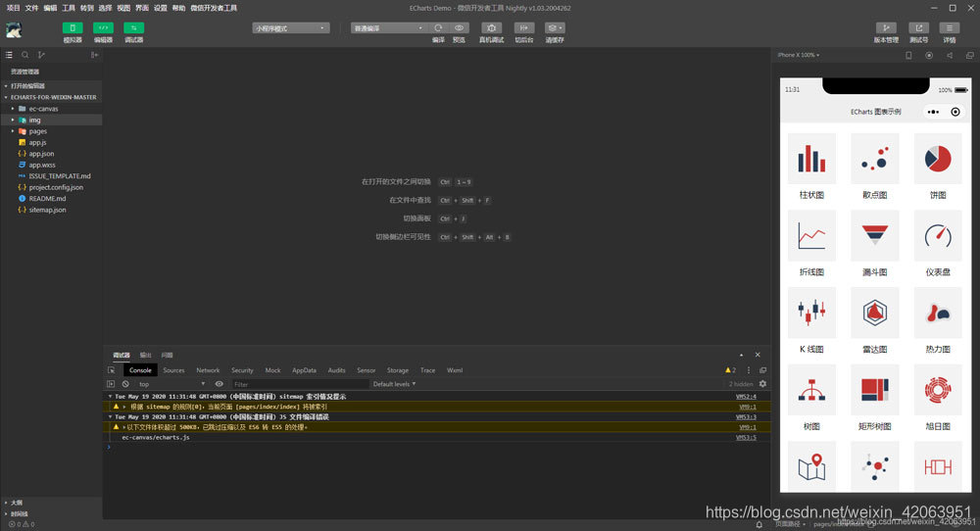The width and height of the screenshot is (980, 531).
Task: Switch to the Storage tab
Action: coord(398,370)
